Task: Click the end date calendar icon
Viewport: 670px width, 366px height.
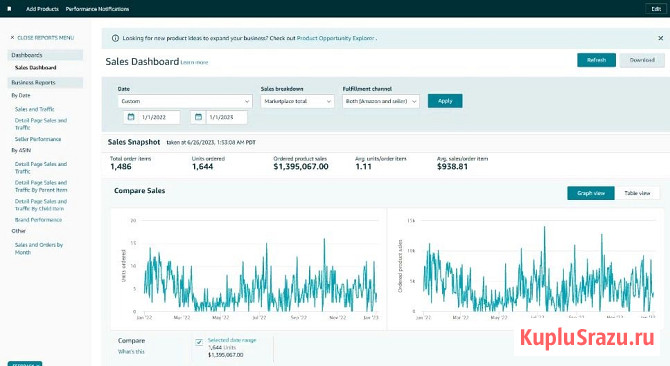Action: 198,117
